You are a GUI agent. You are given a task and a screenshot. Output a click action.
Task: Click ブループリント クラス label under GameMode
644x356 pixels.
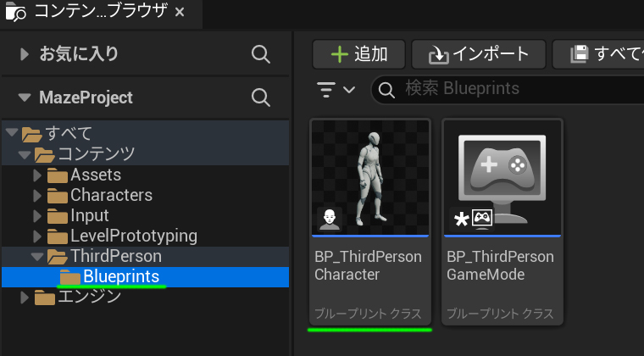500,314
